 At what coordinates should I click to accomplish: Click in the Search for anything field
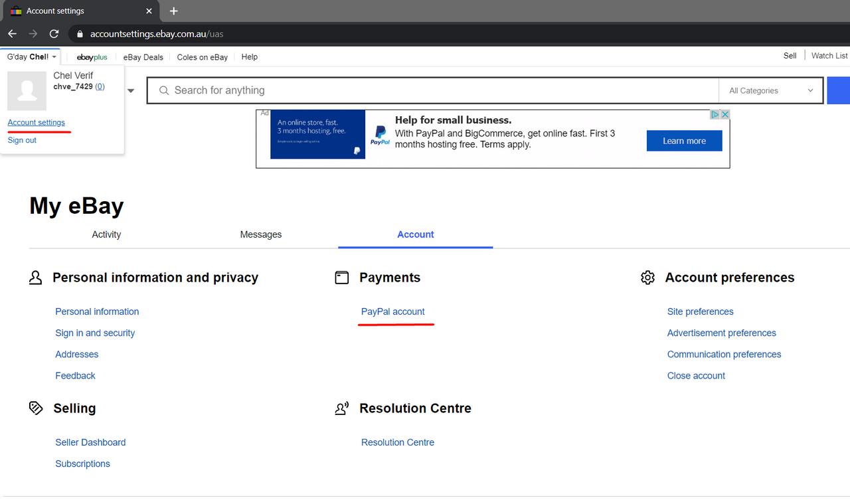tap(432, 91)
